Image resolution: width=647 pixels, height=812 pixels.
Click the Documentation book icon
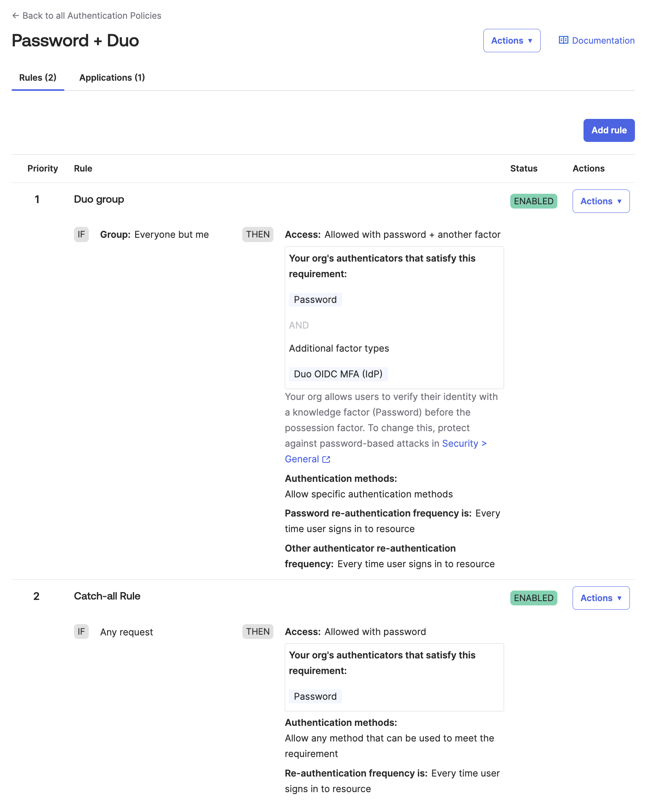(564, 40)
